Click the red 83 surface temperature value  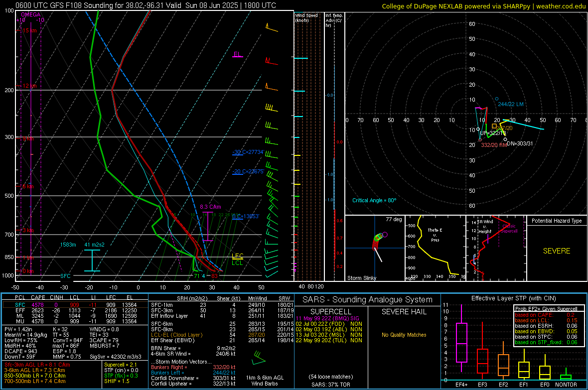(x=214, y=276)
